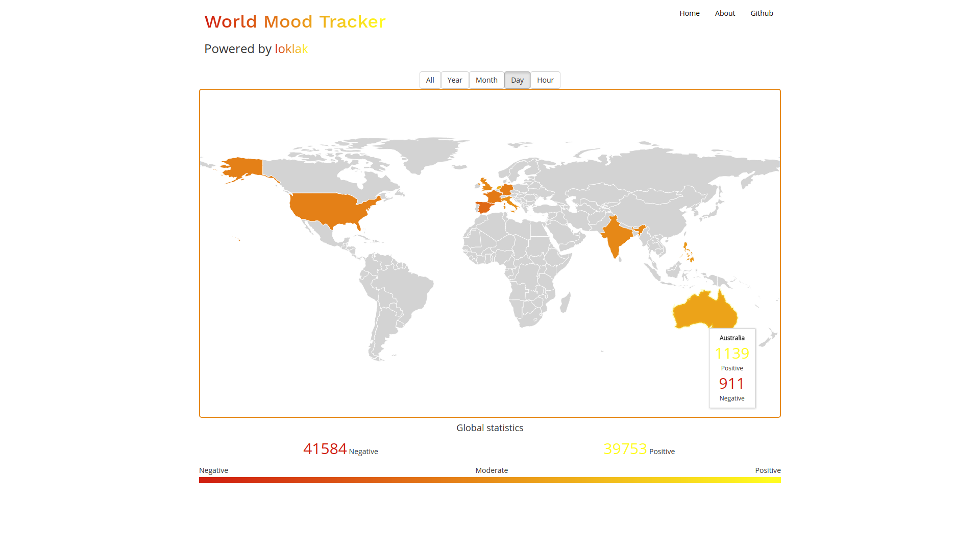Click the Australia tooltip popup
This screenshot has height=551, width=980.
pos(732,368)
